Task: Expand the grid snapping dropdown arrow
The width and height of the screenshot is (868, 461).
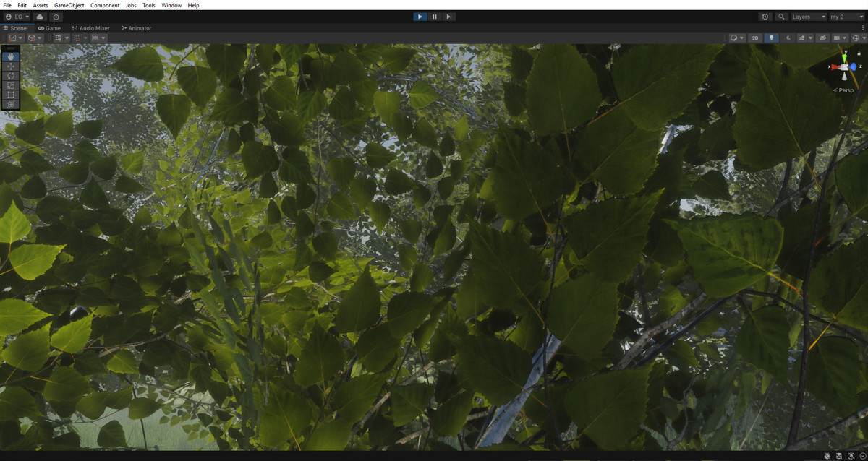Action: [x=85, y=38]
